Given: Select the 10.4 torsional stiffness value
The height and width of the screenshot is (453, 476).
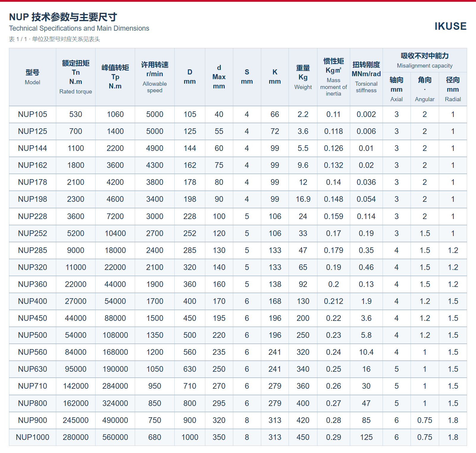Looking at the screenshot, I should click(366, 352).
